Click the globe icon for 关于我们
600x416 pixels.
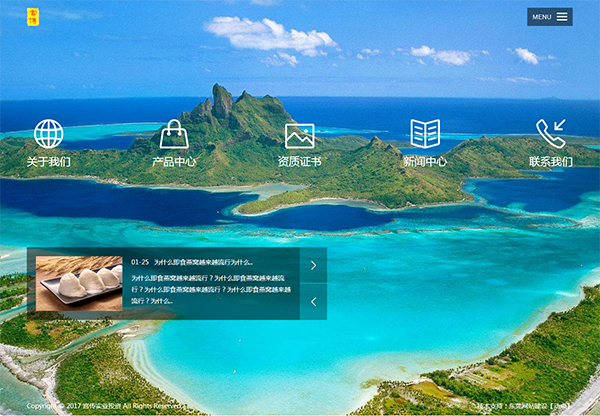tap(49, 134)
